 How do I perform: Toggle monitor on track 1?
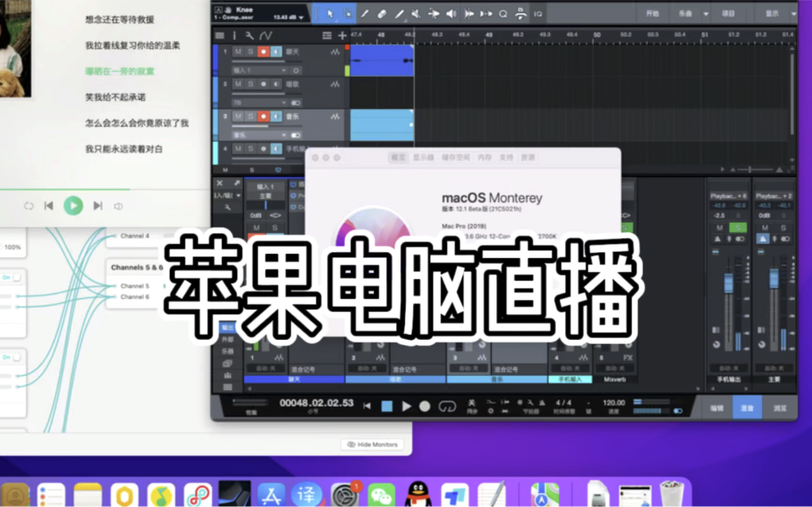[x=276, y=52]
